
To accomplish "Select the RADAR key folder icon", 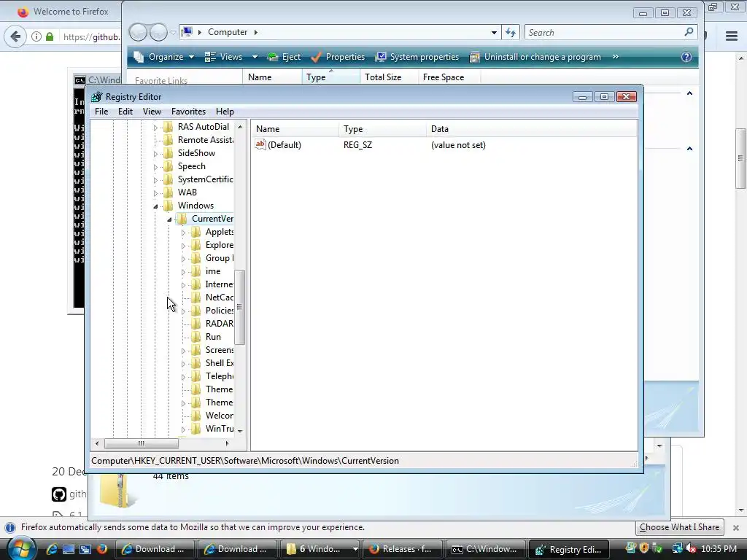I will [196, 323].
